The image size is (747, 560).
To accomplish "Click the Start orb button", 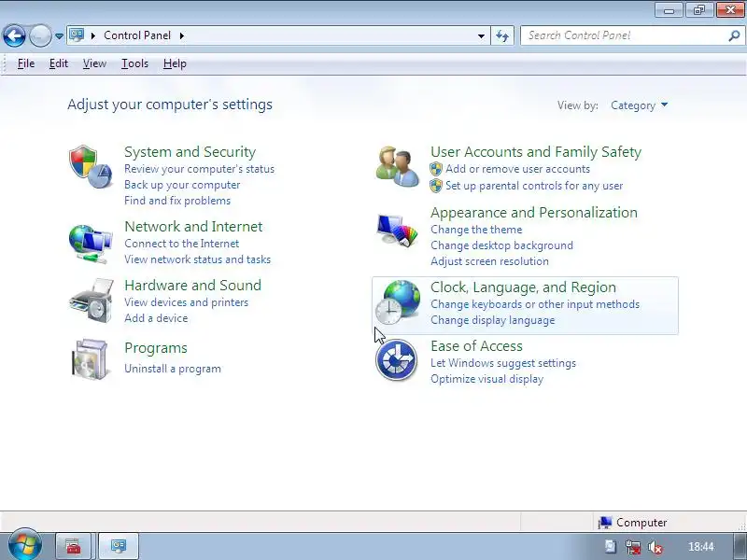I will click(x=25, y=545).
